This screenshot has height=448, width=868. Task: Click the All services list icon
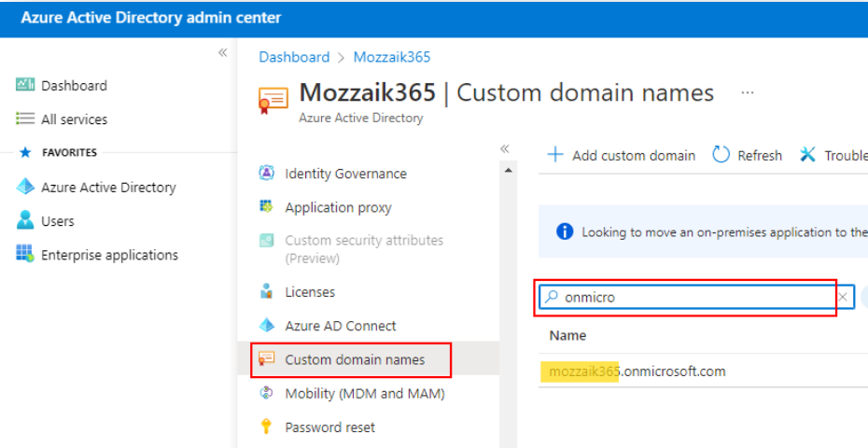click(25, 118)
